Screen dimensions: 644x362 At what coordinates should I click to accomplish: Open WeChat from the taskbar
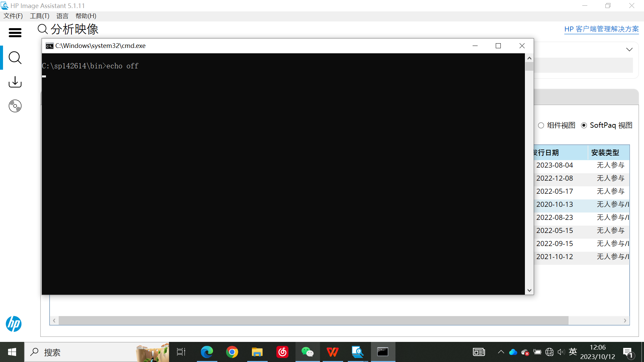[307, 352]
